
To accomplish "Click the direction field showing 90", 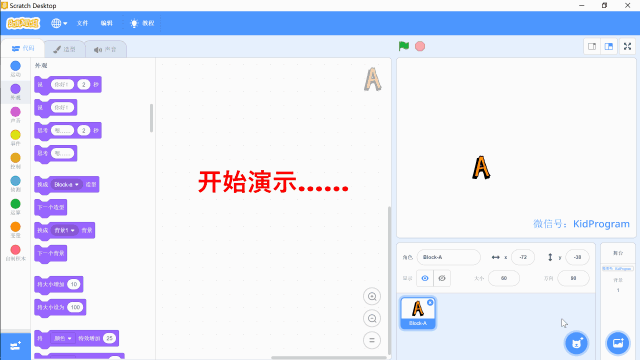I will [573, 278].
